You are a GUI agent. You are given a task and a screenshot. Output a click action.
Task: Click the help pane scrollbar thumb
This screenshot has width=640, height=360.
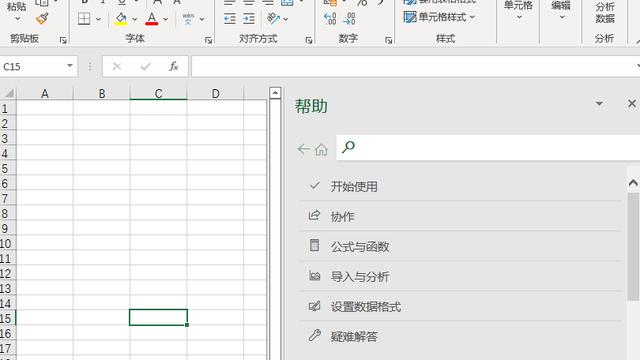pyautogui.click(x=633, y=247)
